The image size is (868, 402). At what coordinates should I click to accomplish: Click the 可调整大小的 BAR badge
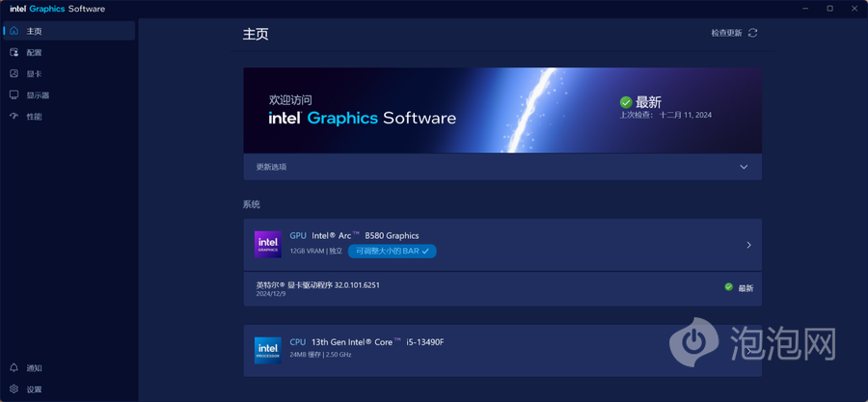pos(392,251)
